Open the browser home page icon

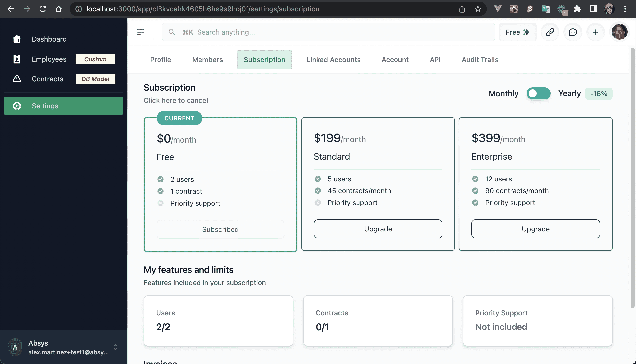(59, 9)
